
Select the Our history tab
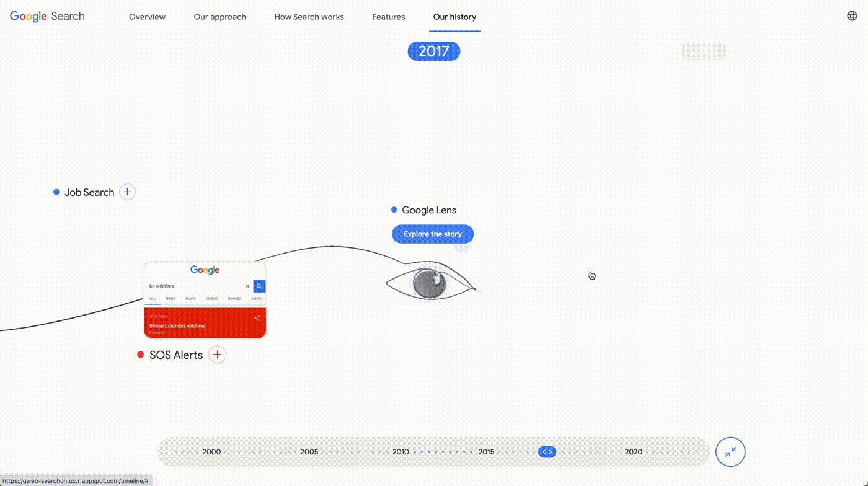tap(455, 17)
